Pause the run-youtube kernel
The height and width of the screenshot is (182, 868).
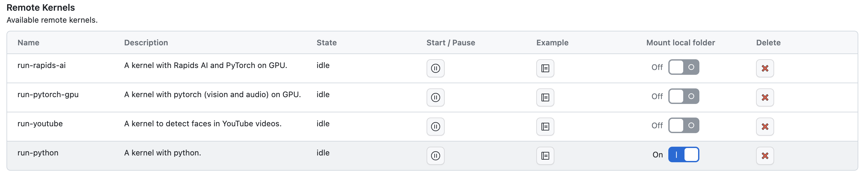click(x=435, y=127)
